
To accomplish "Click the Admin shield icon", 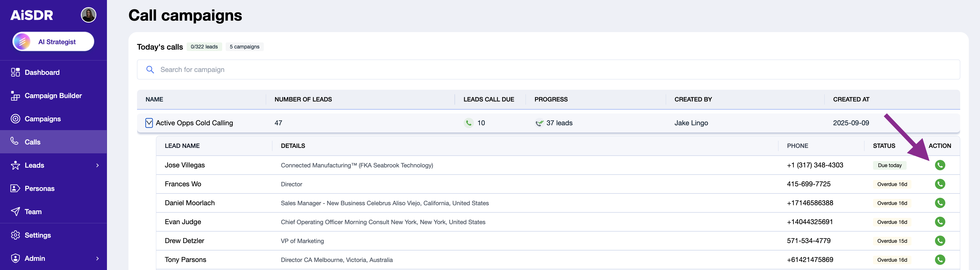I will pyautogui.click(x=15, y=258).
